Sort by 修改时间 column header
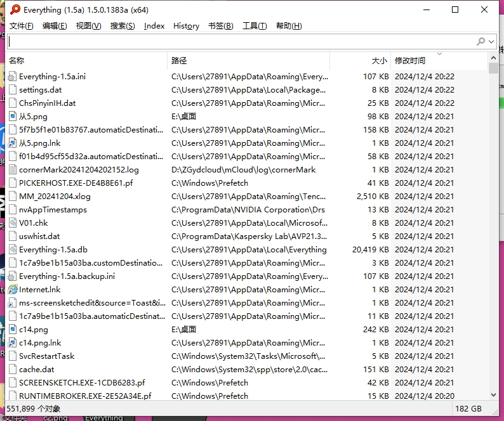 tap(439, 61)
